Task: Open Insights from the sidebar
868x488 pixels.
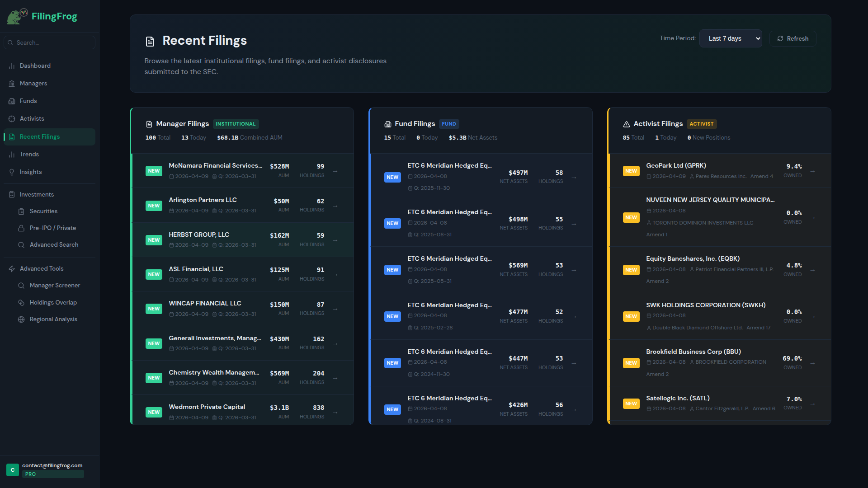Action: pyautogui.click(x=12, y=172)
